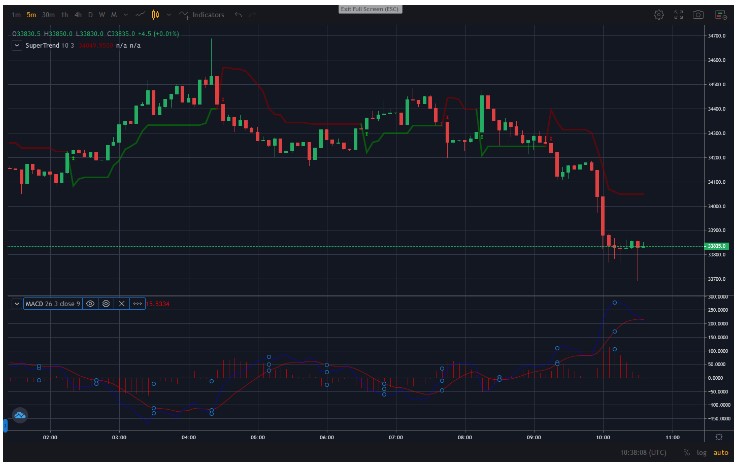
Task: Switch to the 30m timeframe
Action: (48, 15)
